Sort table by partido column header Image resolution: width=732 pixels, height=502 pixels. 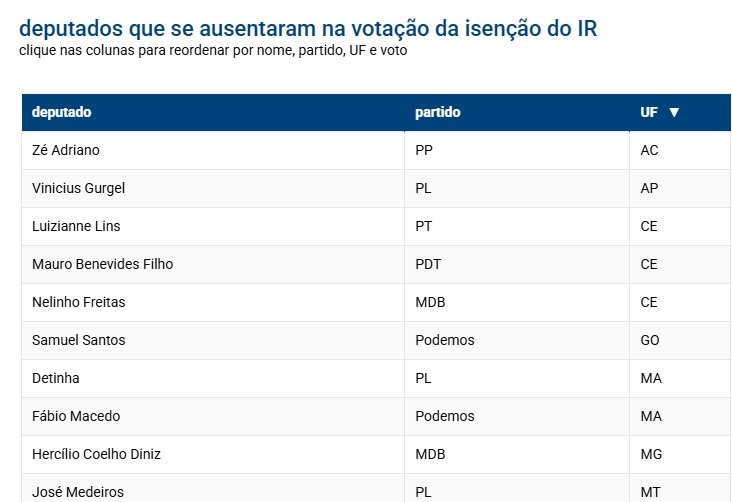[438, 112]
